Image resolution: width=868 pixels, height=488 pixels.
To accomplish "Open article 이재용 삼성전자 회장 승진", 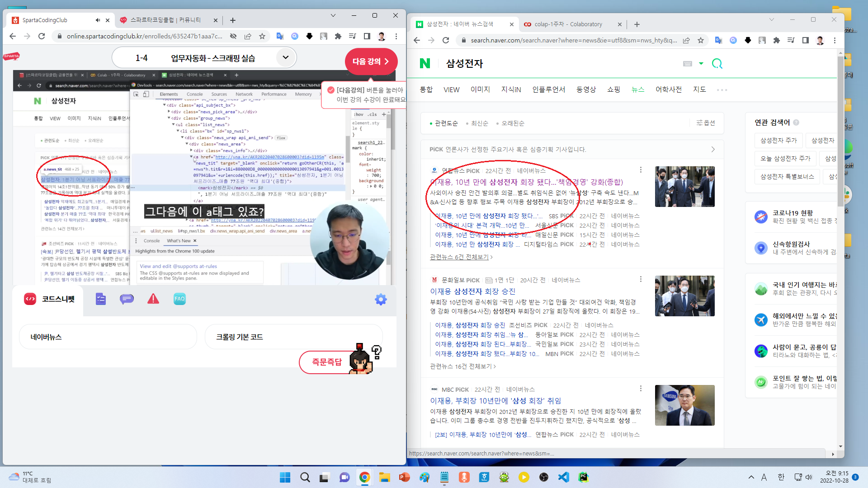I will click(473, 291).
